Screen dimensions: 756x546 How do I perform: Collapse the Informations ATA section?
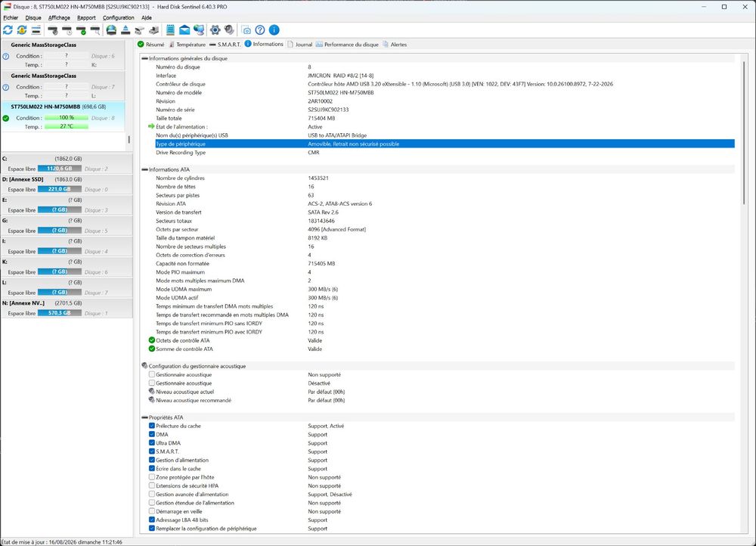tap(144, 170)
